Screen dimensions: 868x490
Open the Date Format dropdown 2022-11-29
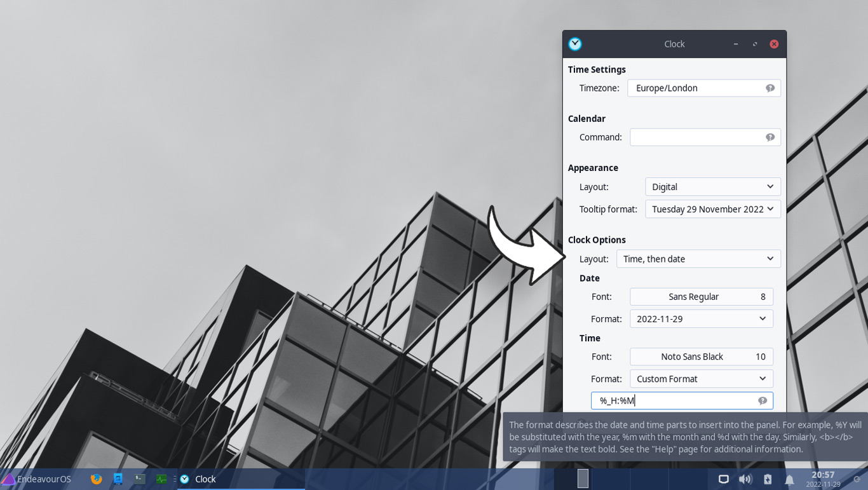(x=702, y=319)
